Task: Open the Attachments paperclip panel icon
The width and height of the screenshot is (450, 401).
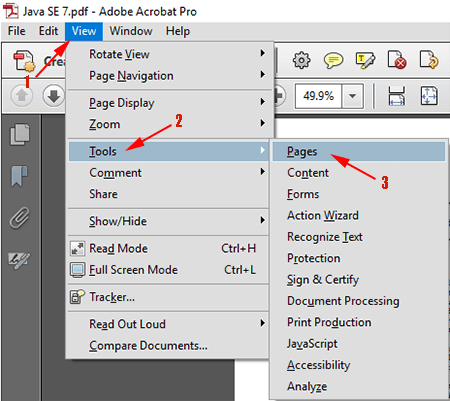Action: (x=19, y=218)
